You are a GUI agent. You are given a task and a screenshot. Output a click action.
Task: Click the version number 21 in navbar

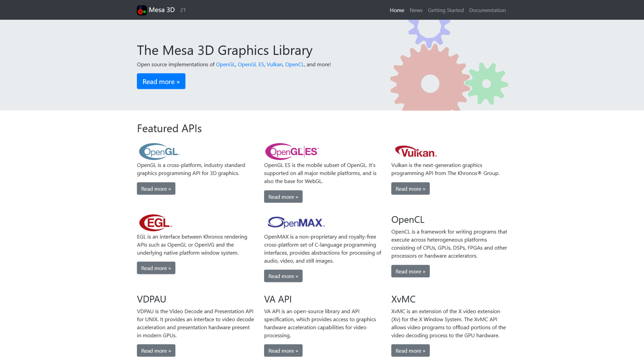183,10
